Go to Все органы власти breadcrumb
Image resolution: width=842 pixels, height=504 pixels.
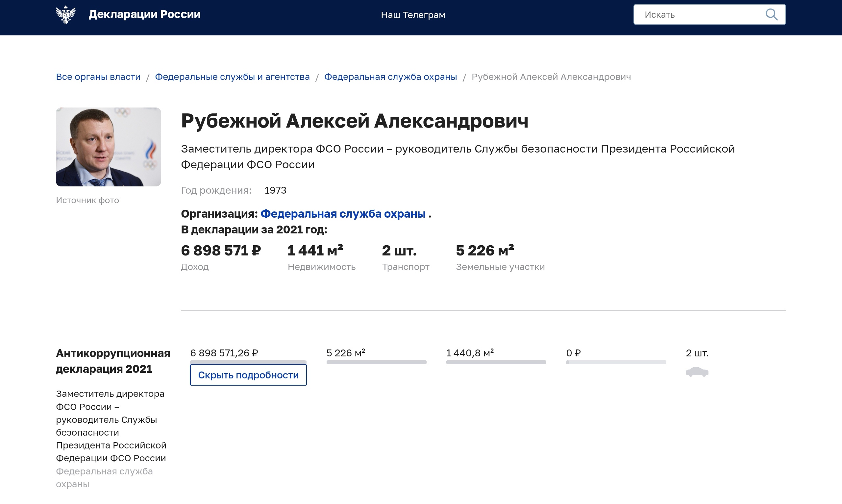click(98, 77)
